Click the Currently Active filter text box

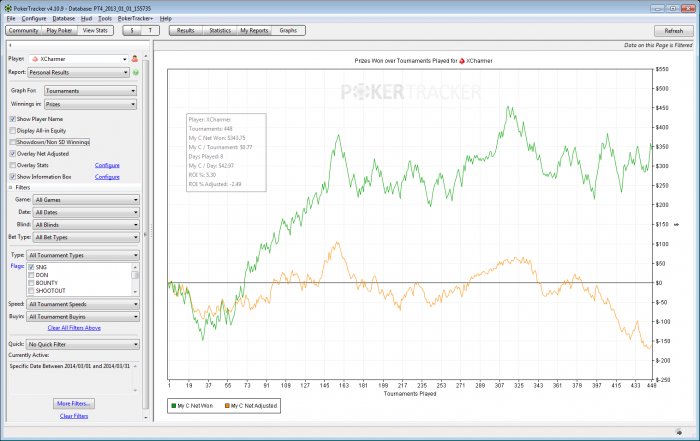[74, 377]
